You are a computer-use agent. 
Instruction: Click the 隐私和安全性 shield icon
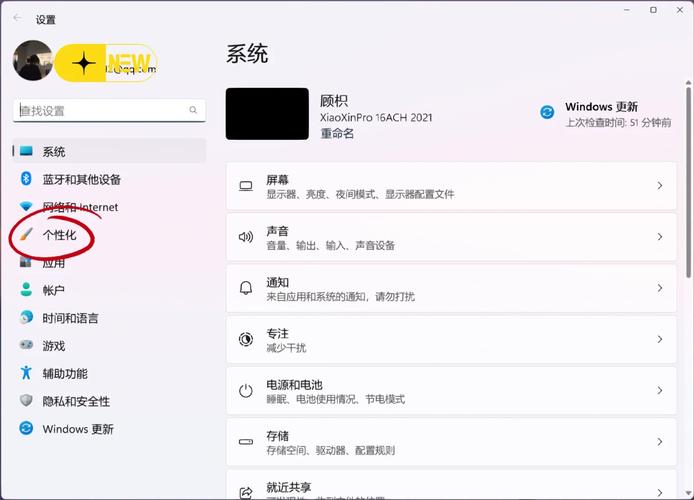pos(26,400)
